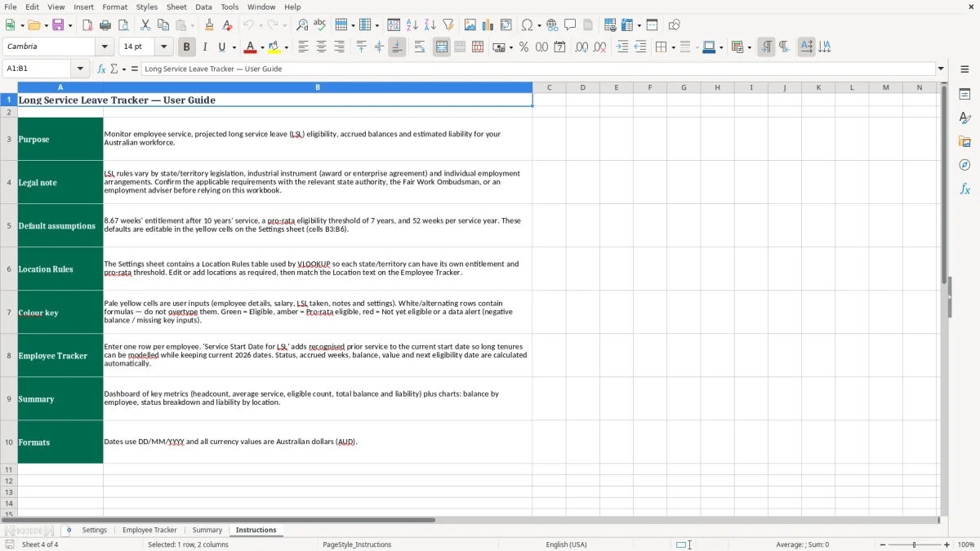This screenshot has width=980, height=551.
Task: Click the Split Window icon
Action: (x=652, y=25)
